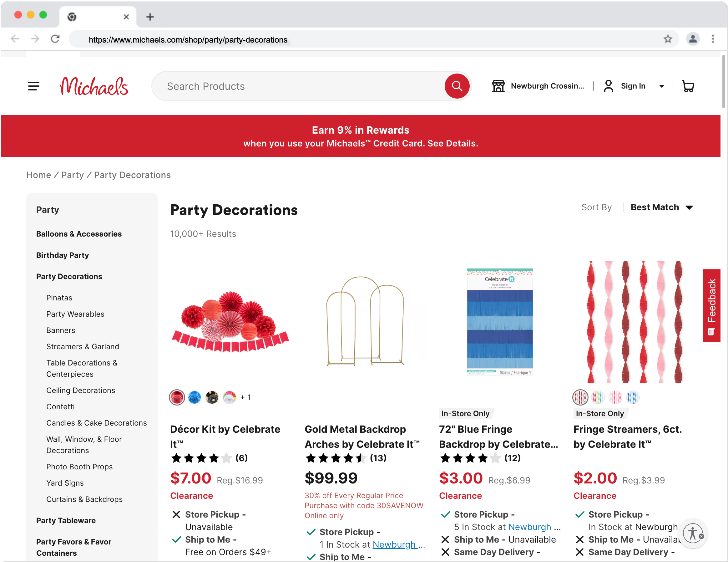
Task: Open the browser three-dot menu
Action: pos(713,39)
